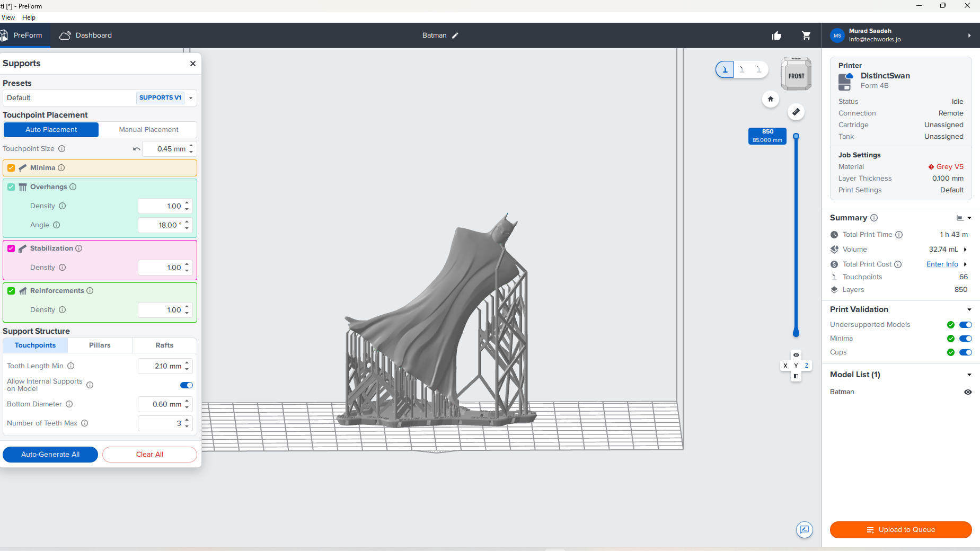Decrease the Overhangs Angle stepper
This screenshot has height=551, width=980.
(x=187, y=228)
